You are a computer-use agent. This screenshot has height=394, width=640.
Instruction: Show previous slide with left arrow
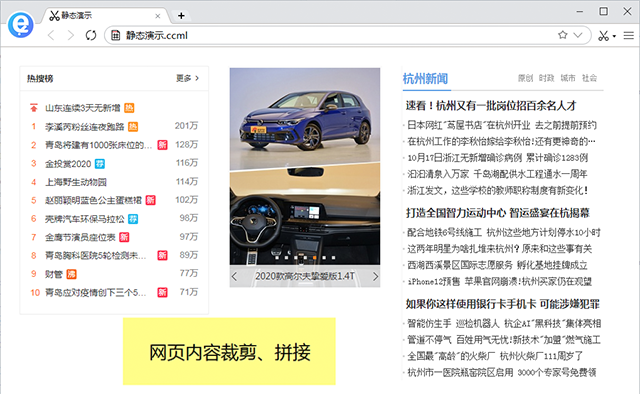coord(234,276)
